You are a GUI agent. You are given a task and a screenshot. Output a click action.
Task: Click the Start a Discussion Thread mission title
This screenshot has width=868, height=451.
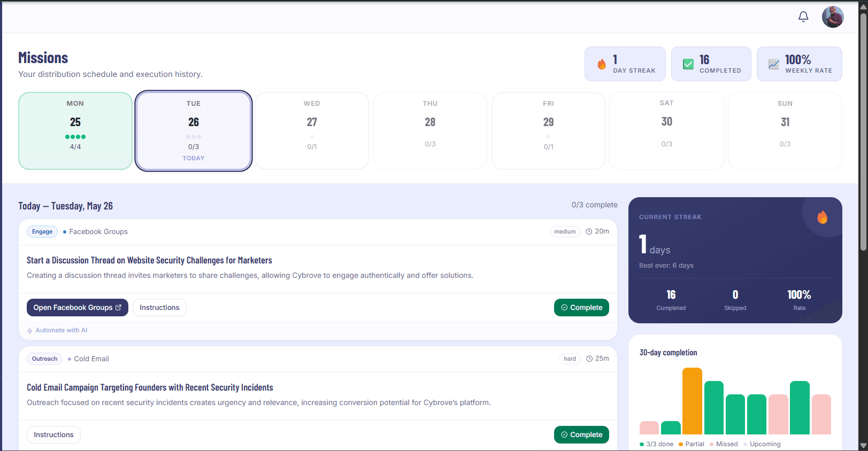click(x=149, y=260)
